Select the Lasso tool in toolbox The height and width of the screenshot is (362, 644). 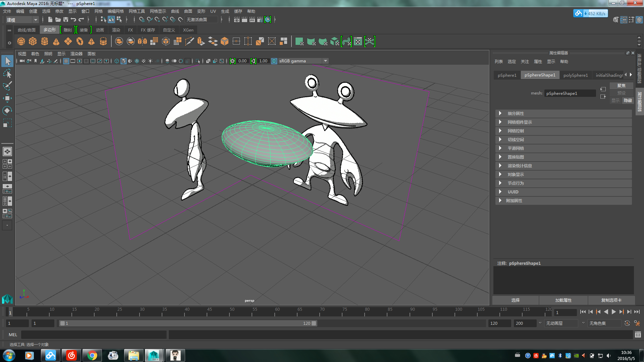point(7,73)
